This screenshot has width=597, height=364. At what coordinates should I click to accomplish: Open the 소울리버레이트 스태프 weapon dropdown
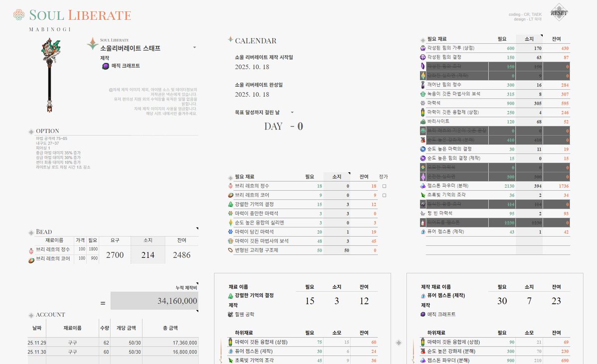[x=195, y=48]
